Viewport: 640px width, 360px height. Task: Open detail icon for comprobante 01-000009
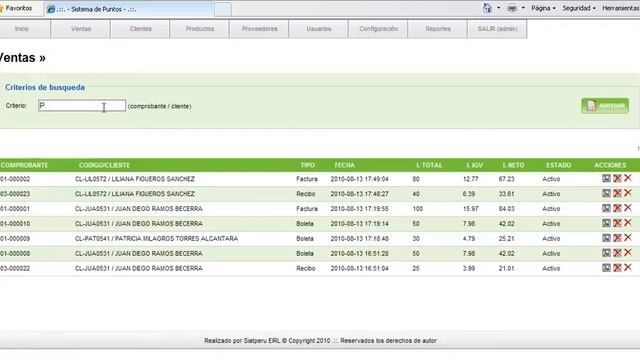pyautogui.click(x=606, y=238)
